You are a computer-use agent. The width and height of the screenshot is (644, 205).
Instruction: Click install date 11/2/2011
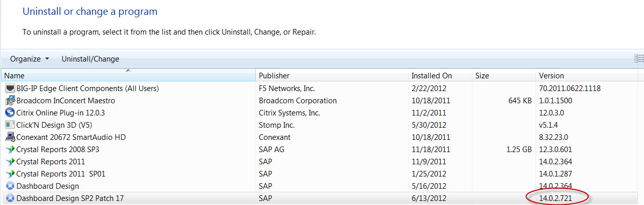(x=429, y=113)
